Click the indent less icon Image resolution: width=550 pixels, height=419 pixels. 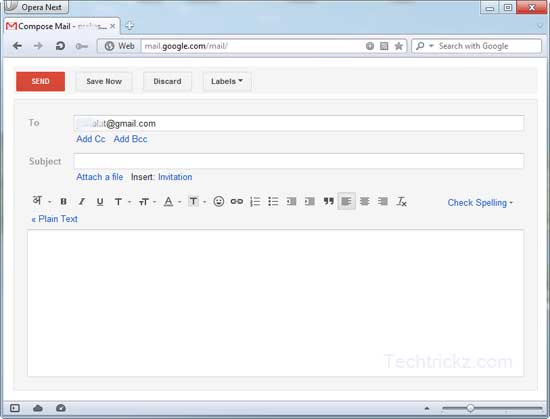291,202
